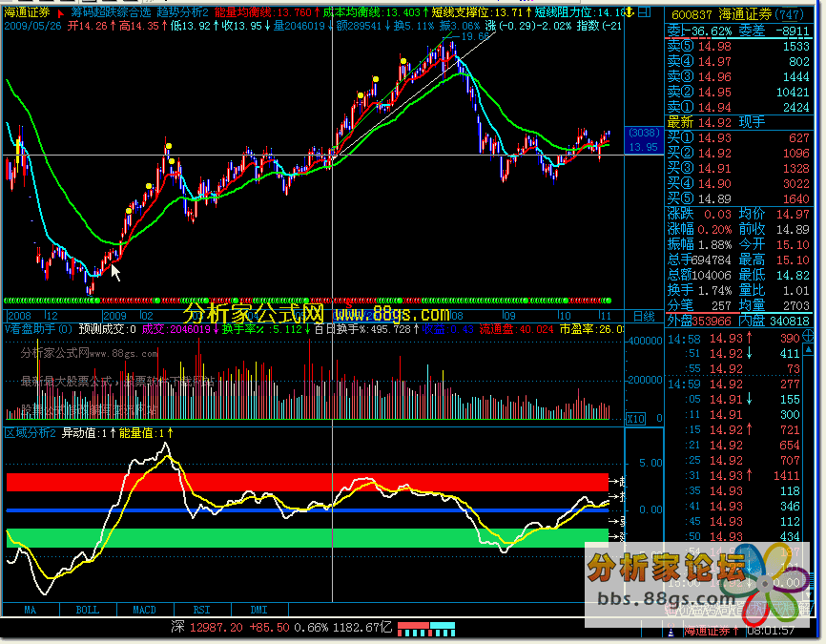Open the 区域分析2 indicator name selector

click(31, 433)
